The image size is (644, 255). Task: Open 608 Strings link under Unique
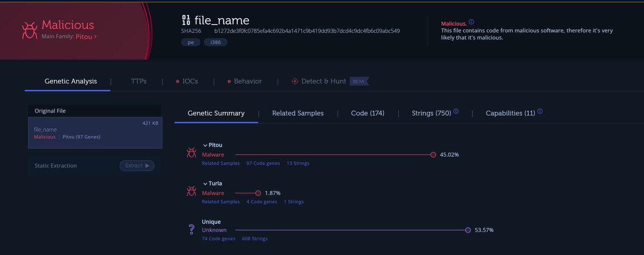point(254,238)
